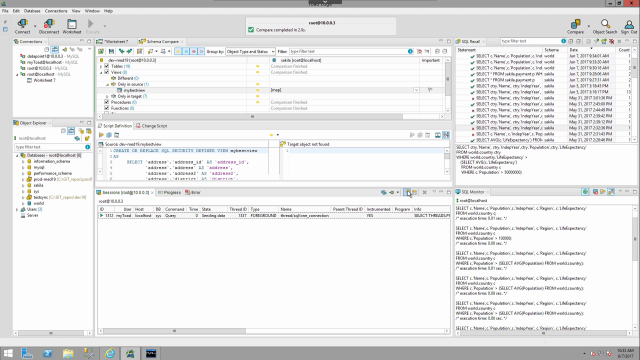Collapse the Views node in Schema Compare
Viewport: 640px width, 360px height.
pyautogui.click(x=101, y=72)
